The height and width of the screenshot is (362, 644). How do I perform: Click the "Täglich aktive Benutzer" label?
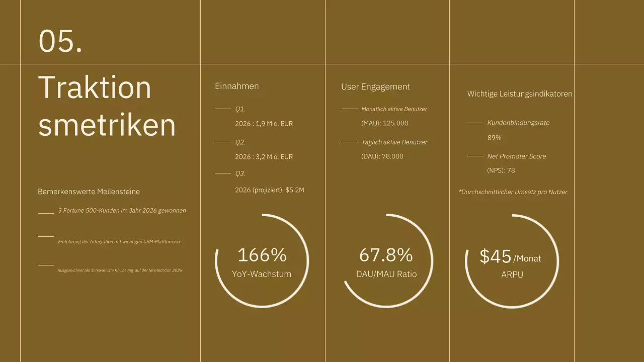(394, 142)
